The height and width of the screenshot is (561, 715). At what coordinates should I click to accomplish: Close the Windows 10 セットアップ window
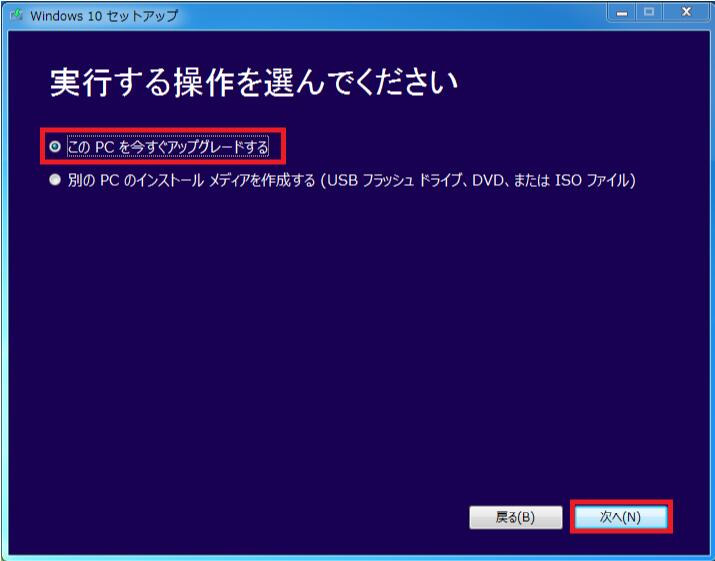(686, 12)
